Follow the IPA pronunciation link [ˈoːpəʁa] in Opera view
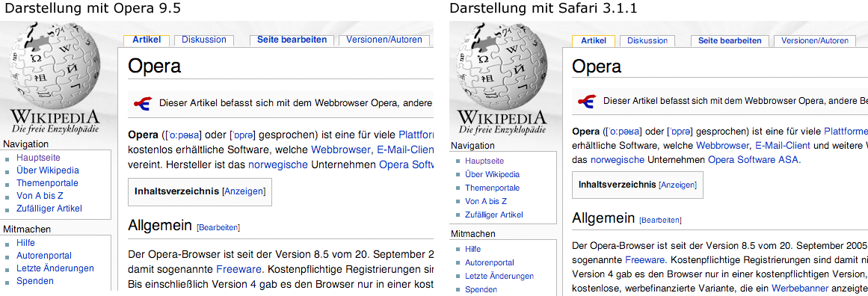Image resolution: width=868 pixels, height=296 pixels. tap(183, 135)
